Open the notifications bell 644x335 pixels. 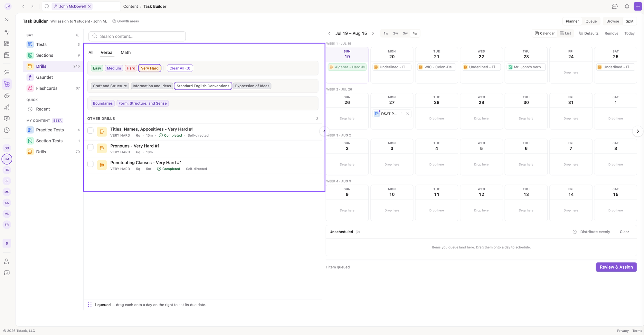(627, 6)
